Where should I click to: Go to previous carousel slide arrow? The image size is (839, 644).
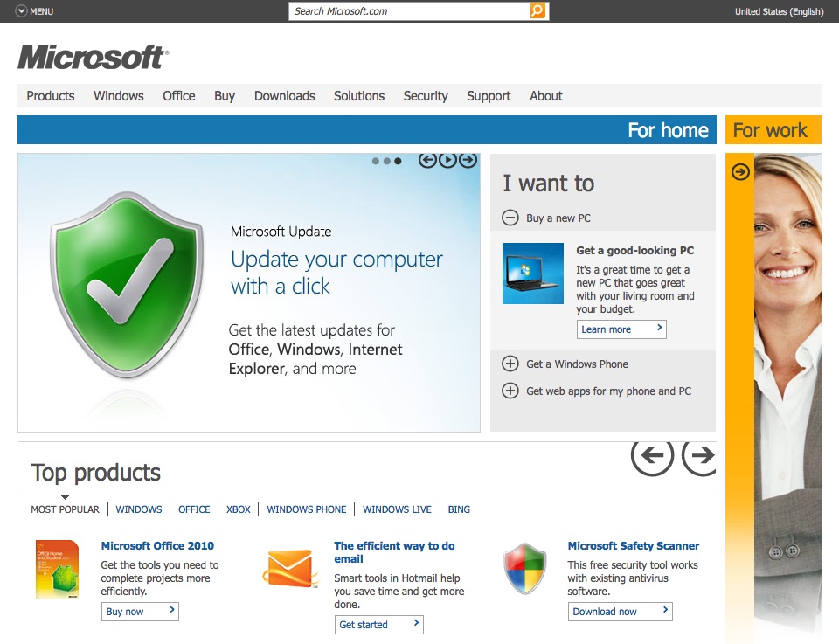[427, 160]
